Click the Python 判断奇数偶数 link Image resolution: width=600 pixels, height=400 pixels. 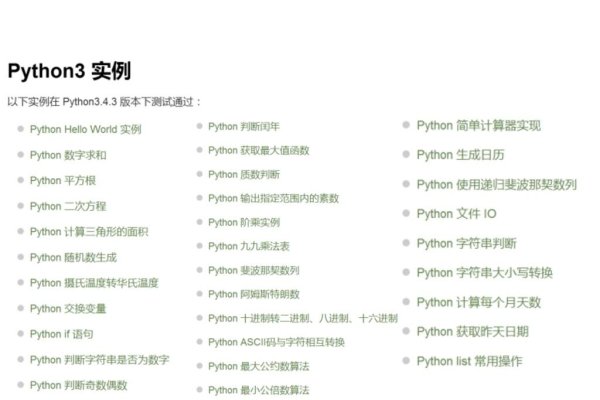[x=78, y=385]
